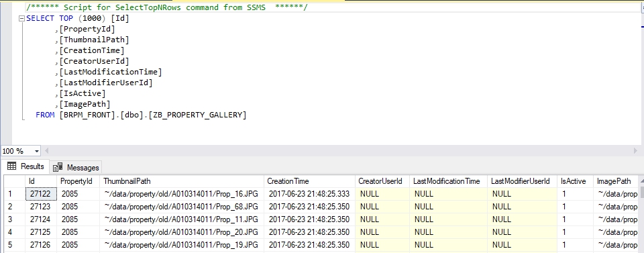Select row header 1 in results

point(15,193)
